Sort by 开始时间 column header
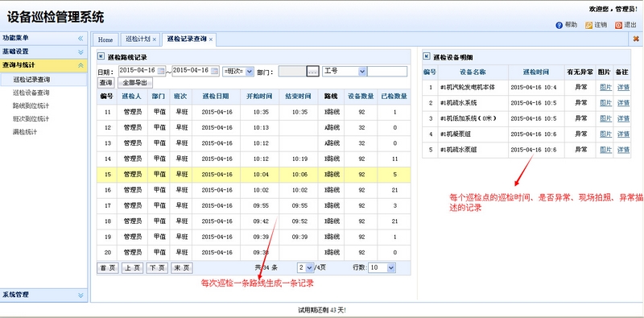Viewport: 644px width, 318px height. pos(259,97)
